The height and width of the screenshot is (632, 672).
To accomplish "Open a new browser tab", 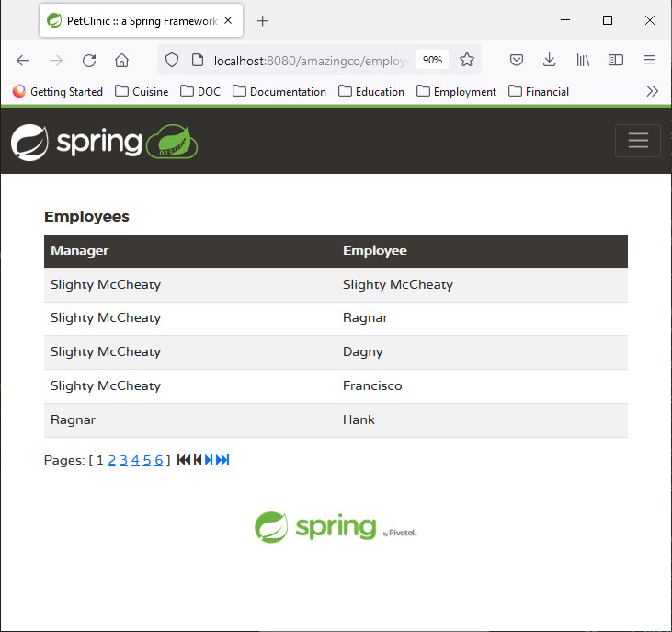I will pos(262,20).
